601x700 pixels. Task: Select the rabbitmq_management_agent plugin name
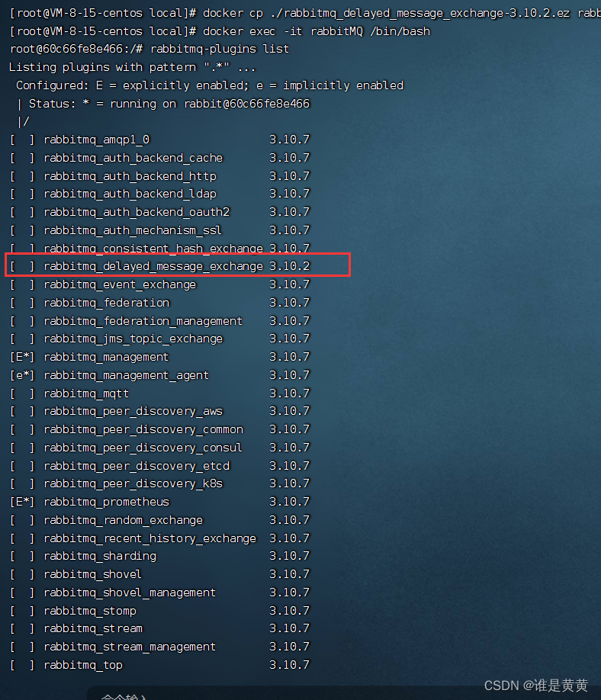click(x=127, y=375)
